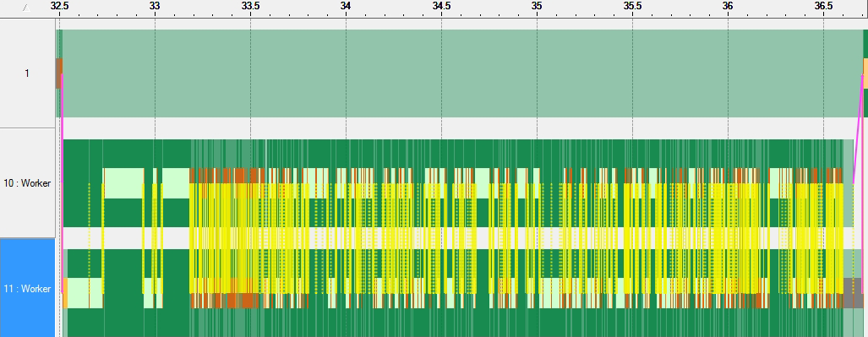The width and height of the screenshot is (868, 337).
Task: Click the brown segment starting thread 1's timeline
Action: click(x=58, y=73)
